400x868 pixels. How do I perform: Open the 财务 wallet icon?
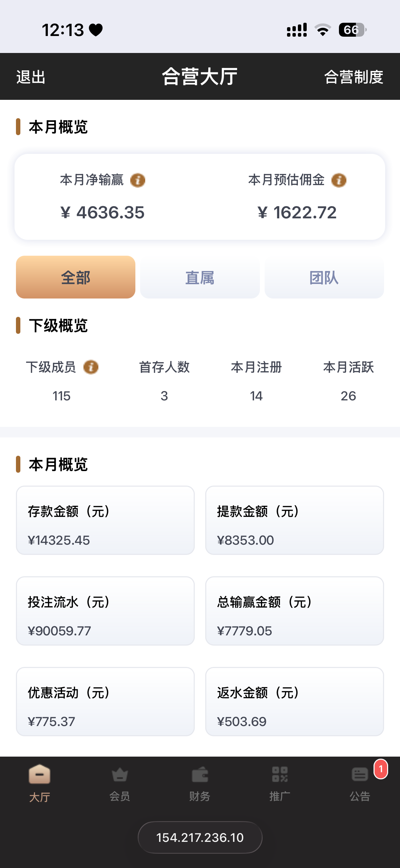pyautogui.click(x=200, y=775)
